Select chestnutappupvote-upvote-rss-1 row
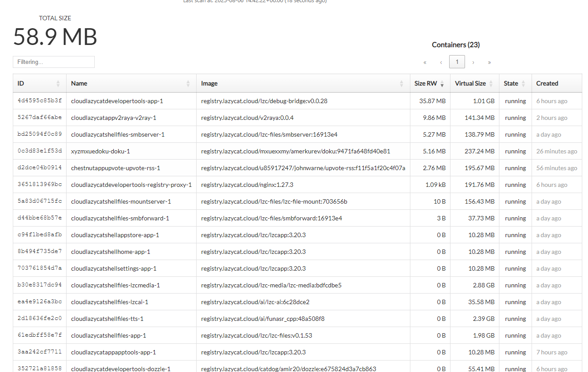This screenshot has width=588, height=372. 298,168
